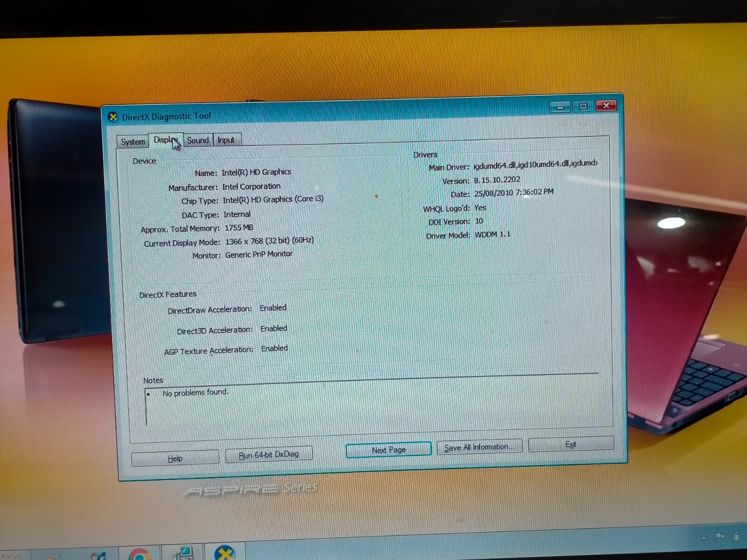Click driver date '25/08/2010 7:36:02 PM'

[514, 192]
